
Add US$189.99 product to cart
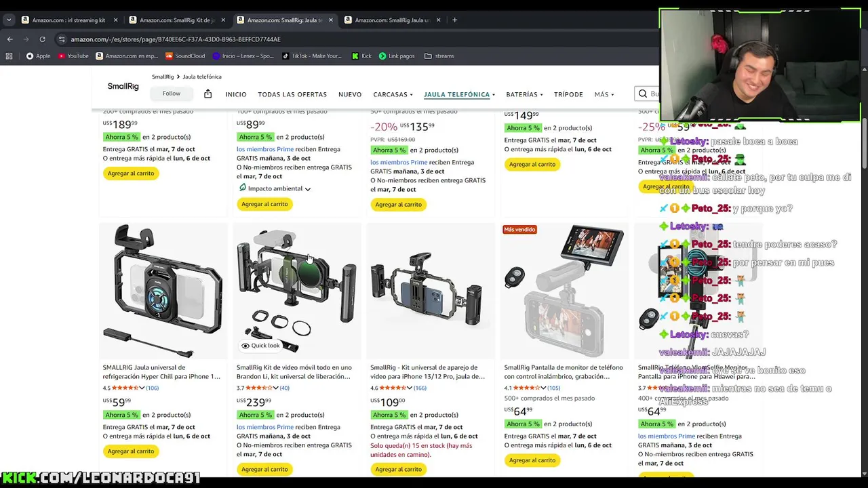[x=131, y=174]
